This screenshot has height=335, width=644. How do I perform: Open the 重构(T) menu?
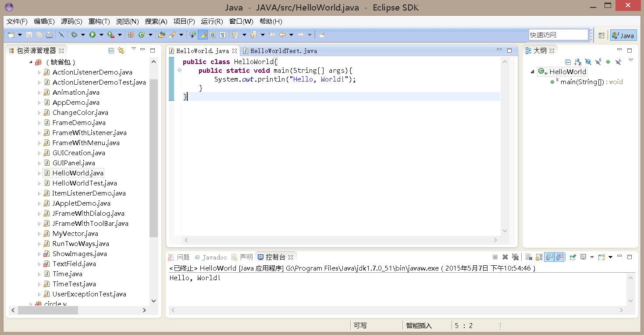pyautogui.click(x=99, y=21)
